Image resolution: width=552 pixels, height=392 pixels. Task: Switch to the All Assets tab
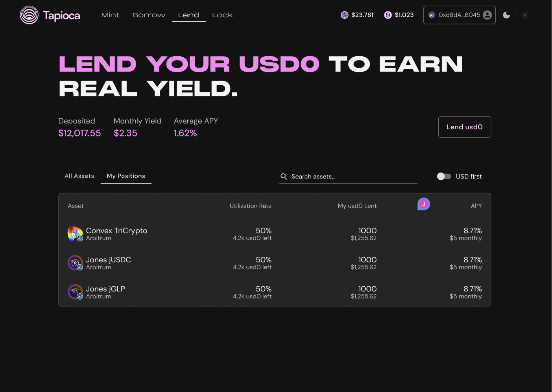tap(79, 176)
